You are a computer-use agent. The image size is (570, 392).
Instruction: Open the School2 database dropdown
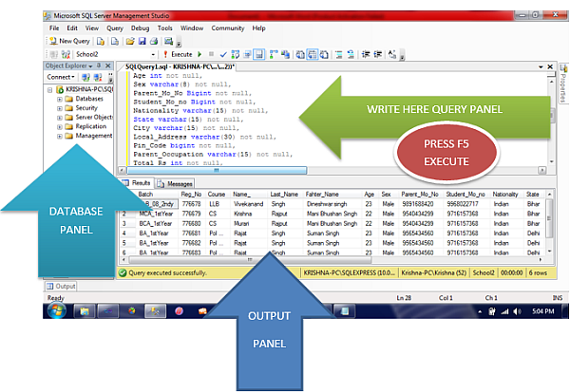tap(153, 55)
